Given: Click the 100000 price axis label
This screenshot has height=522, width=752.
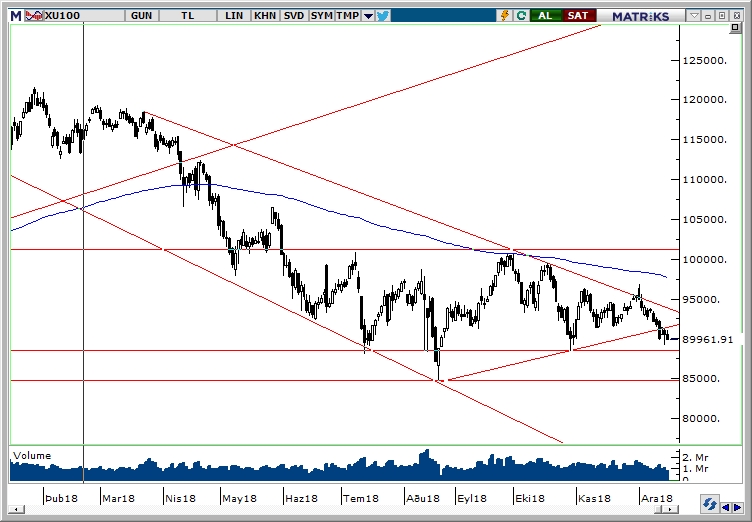Looking at the screenshot, I should (x=705, y=260).
